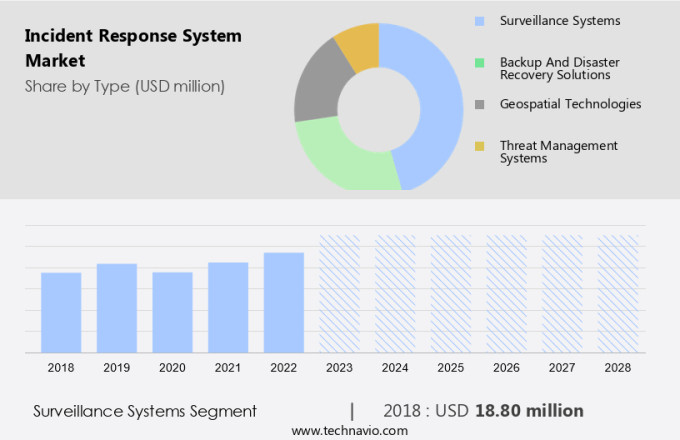680x440 pixels.
Task: Click the yellow Threat Management Systems swatch
Action: (479, 146)
